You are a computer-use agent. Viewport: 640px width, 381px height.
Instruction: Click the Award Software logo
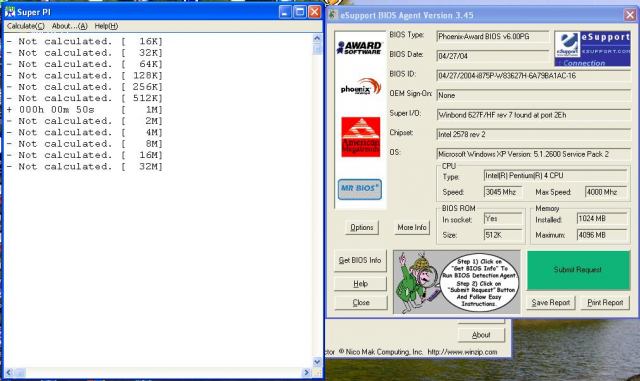point(359,47)
